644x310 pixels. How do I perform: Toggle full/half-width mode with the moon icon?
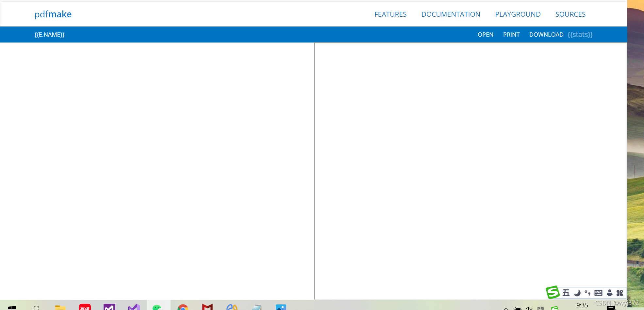click(577, 293)
